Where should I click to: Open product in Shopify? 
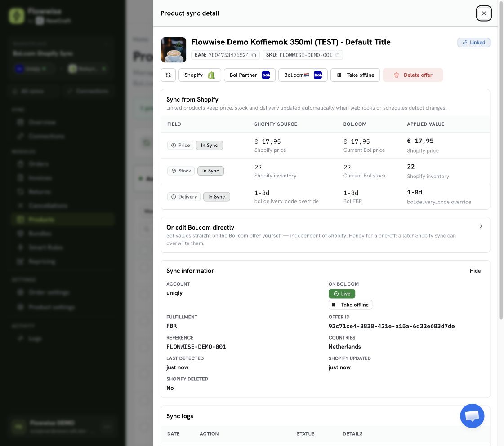200,75
